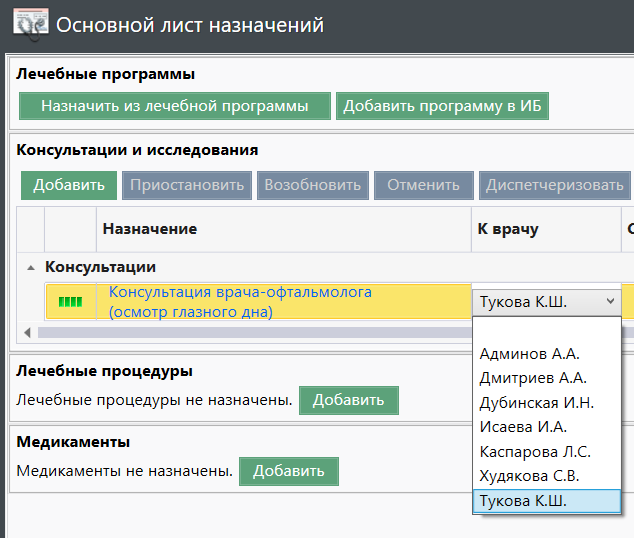Select highlighted Тукова К.Ш. list option

(523, 501)
